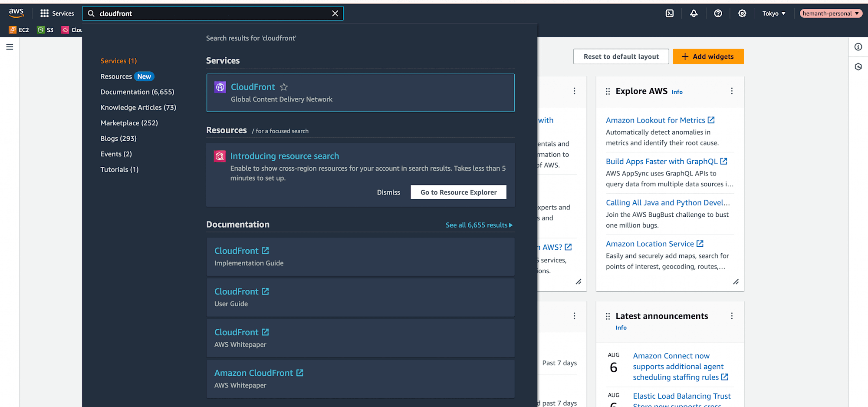Open the right-side info panel icon
This screenshot has width=868, height=407.
pyautogui.click(x=858, y=47)
